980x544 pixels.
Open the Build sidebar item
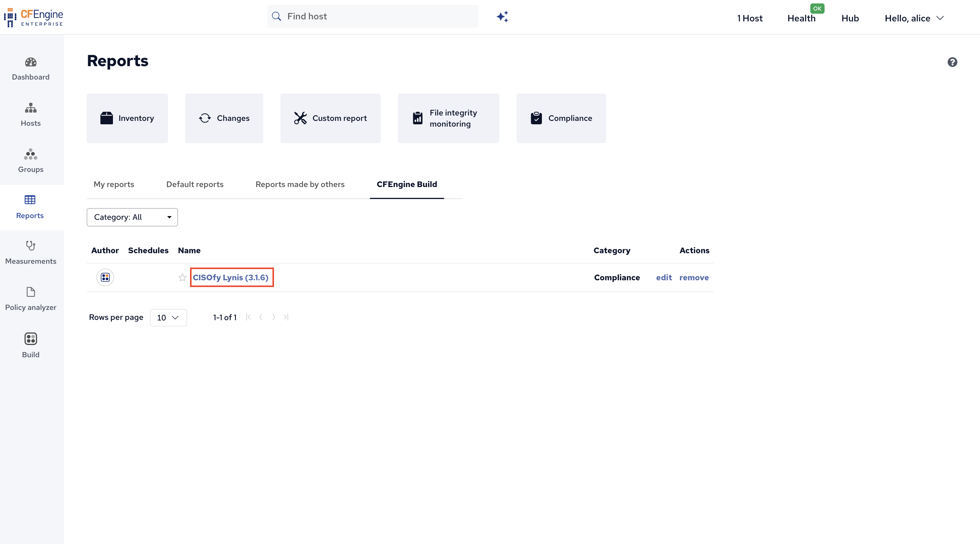31,346
